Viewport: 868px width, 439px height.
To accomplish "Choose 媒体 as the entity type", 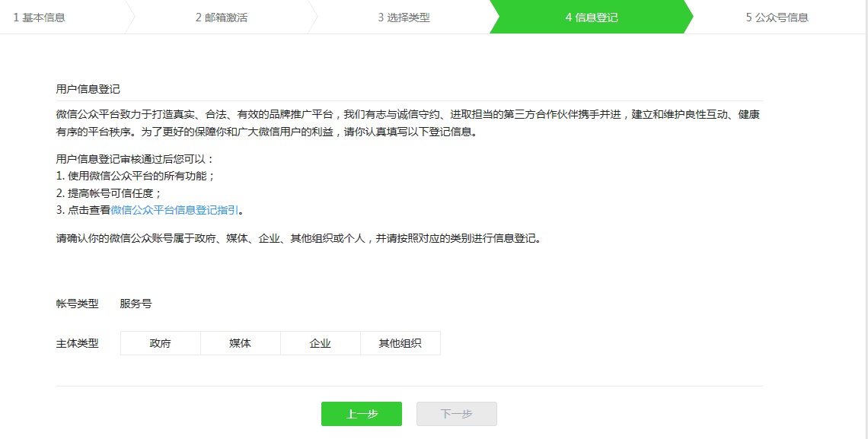I will [x=241, y=343].
